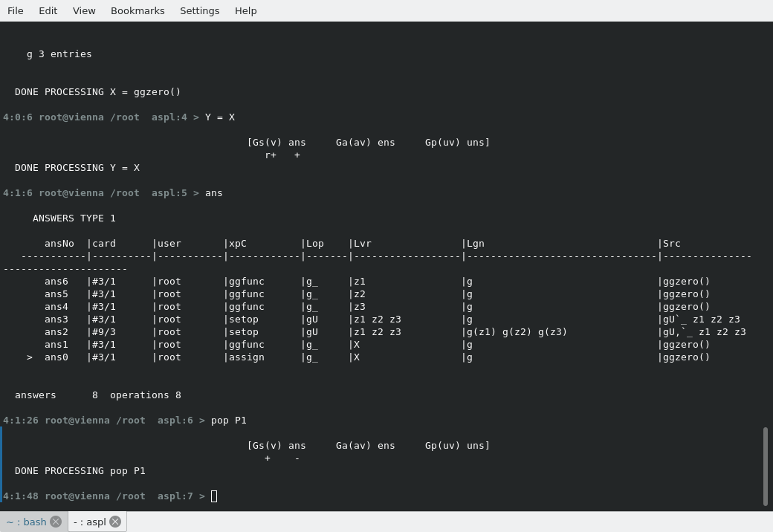
Task: Click the Lgn column header
Action: click(476, 244)
